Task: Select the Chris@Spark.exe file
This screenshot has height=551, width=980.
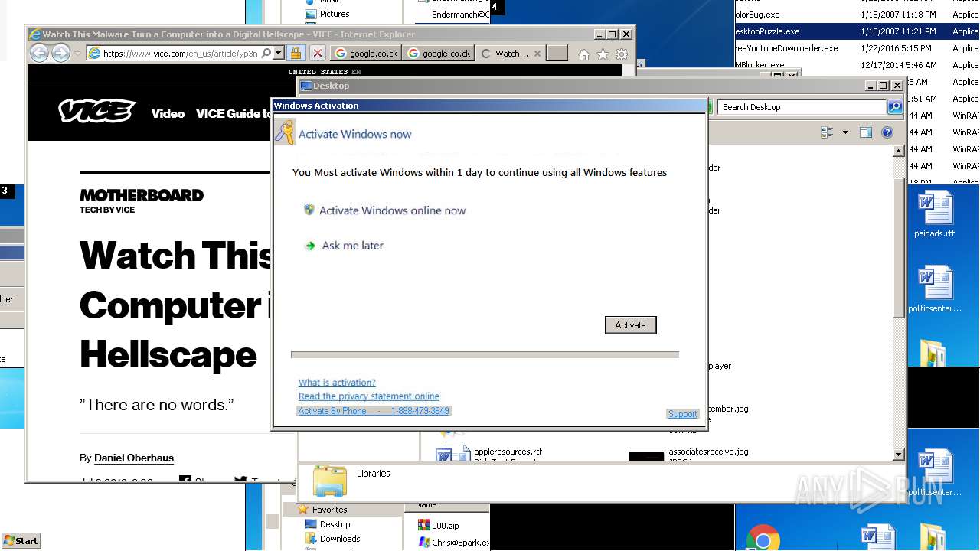Action: [454, 543]
